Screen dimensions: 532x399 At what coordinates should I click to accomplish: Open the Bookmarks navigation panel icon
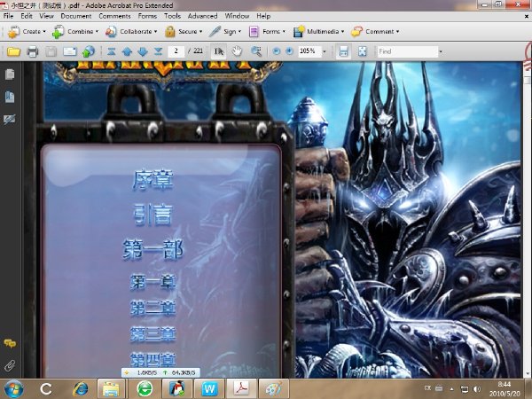click(10, 97)
